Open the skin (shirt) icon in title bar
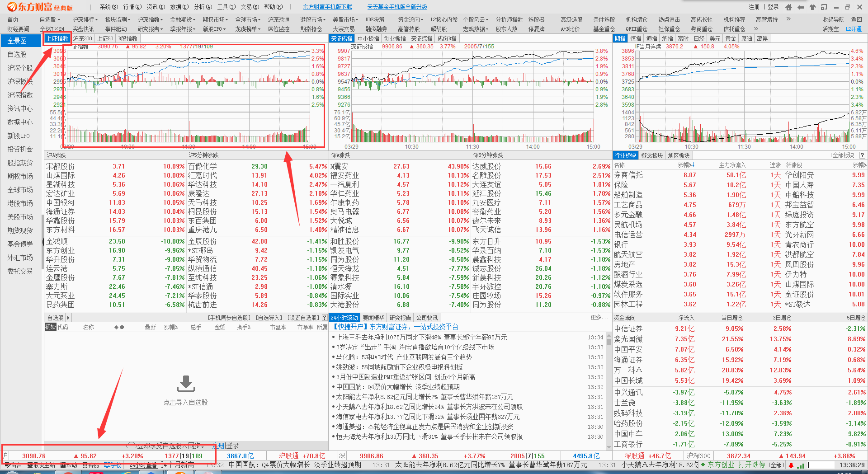Viewport: 868px width, 474px height. [x=812, y=7]
